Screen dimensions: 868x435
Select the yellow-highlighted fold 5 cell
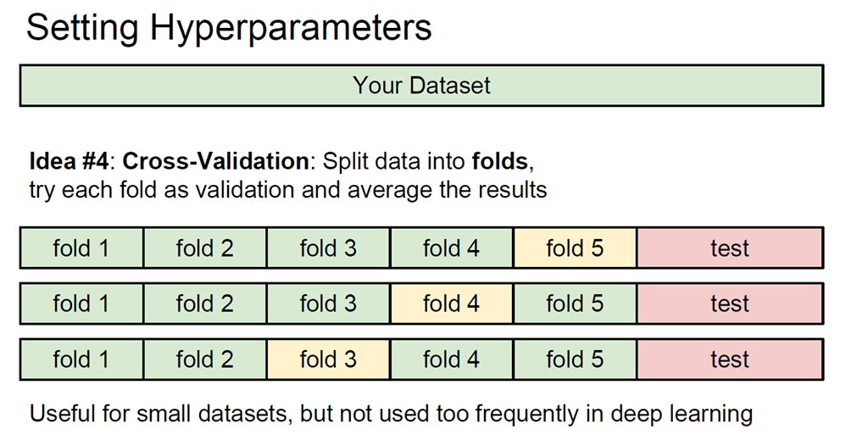575,248
